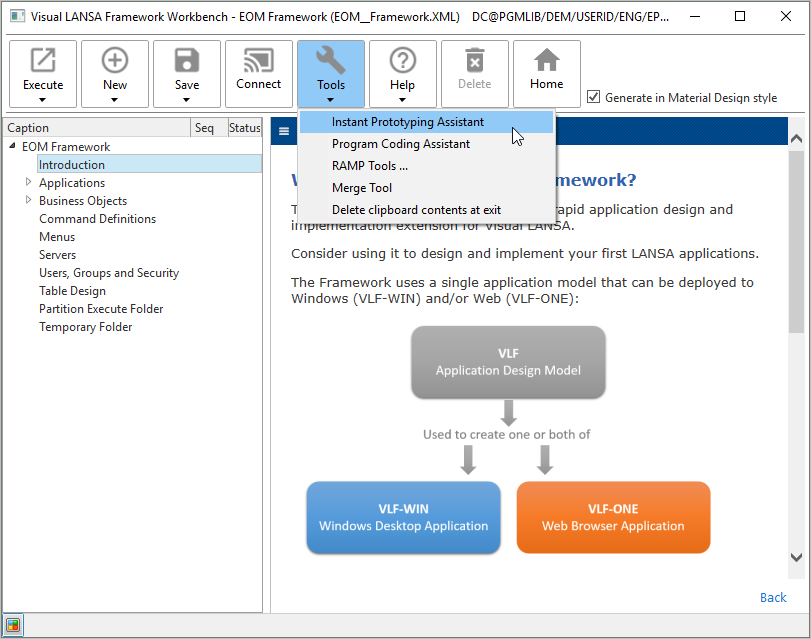Select Command Definitions tree item
811x639 pixels.
[97, 219]
